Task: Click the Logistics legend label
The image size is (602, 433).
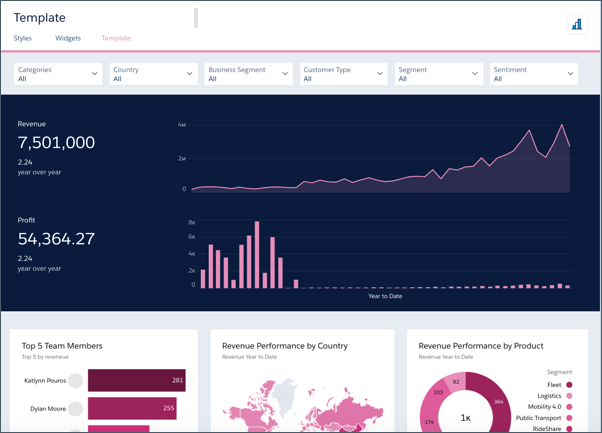Action: [x=549, y=396]
